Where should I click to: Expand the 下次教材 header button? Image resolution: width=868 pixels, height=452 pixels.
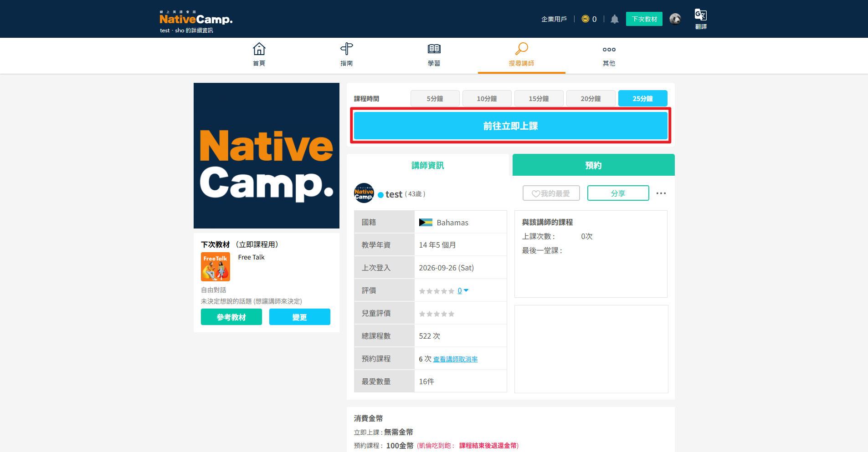[644, 19]
